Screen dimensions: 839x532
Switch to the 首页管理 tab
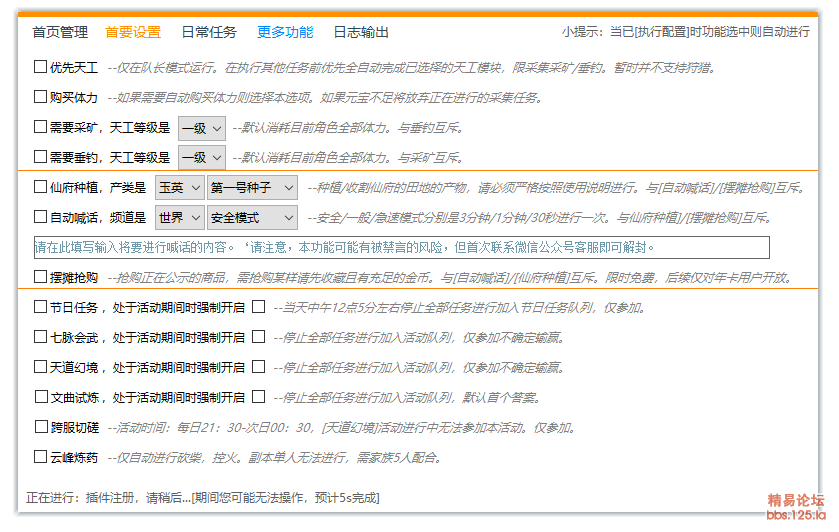pos(60,32)
